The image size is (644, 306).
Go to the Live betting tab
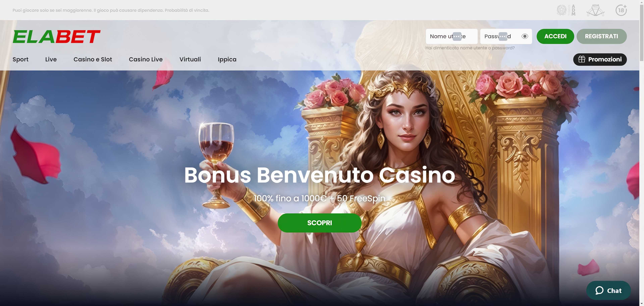(x=51, y=59)
